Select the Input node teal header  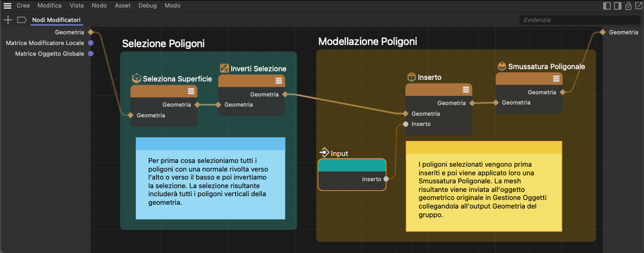click(352, 166)
